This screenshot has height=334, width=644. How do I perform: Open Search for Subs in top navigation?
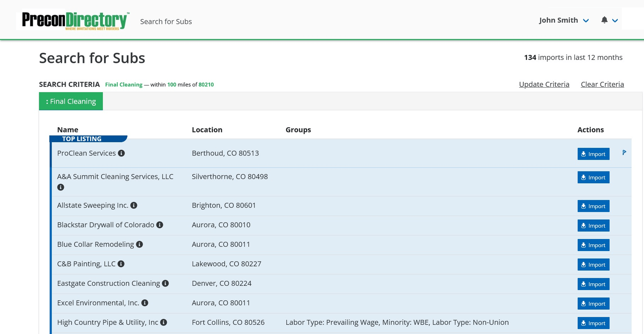pos(166,21)
